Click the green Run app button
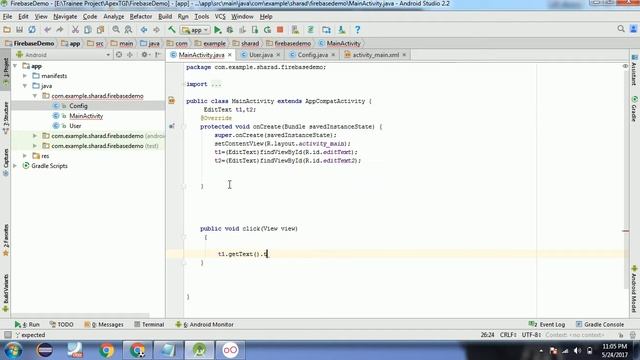640x360 pixels. click(218, 29)
